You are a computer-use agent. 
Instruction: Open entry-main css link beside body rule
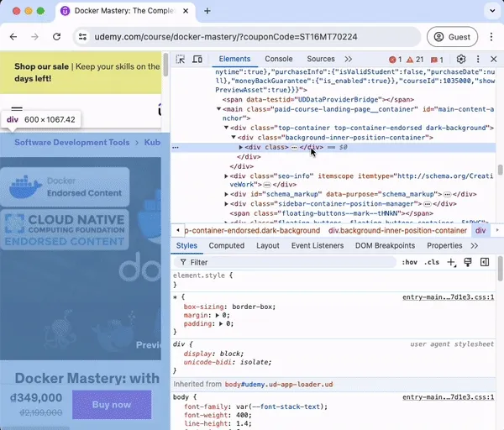pos(448,397)
